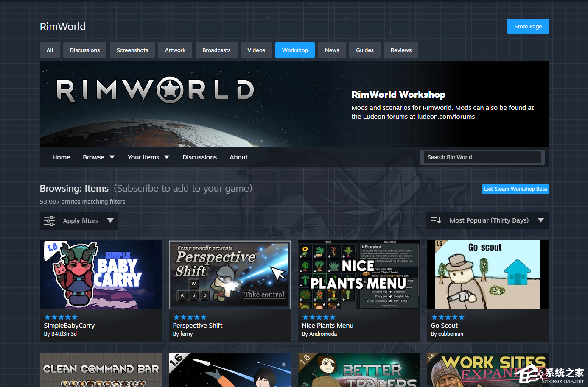
Task: Click the Nice Plants Menu title link
Action: [x=328, y=326]
